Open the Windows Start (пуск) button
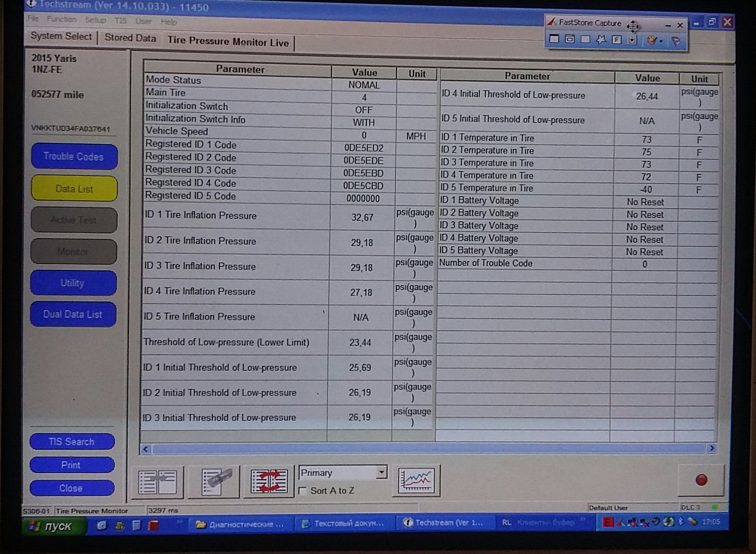 (x=51, y=526)
